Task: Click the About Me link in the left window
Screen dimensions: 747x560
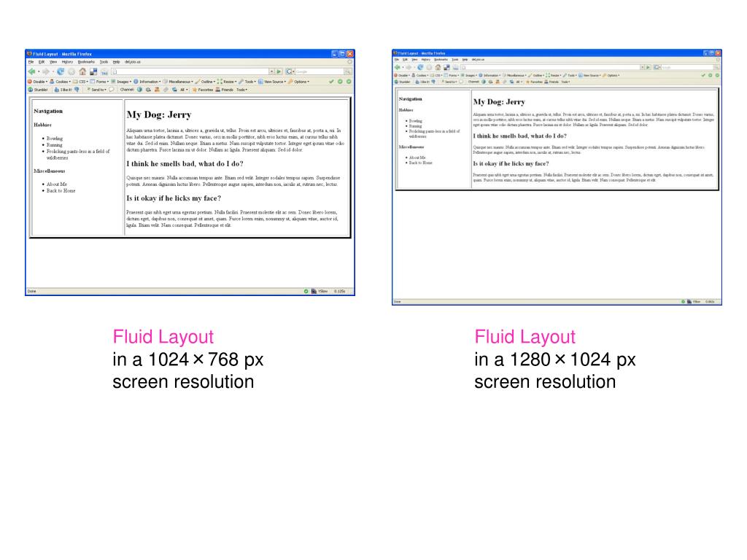Action: (57, 184)
